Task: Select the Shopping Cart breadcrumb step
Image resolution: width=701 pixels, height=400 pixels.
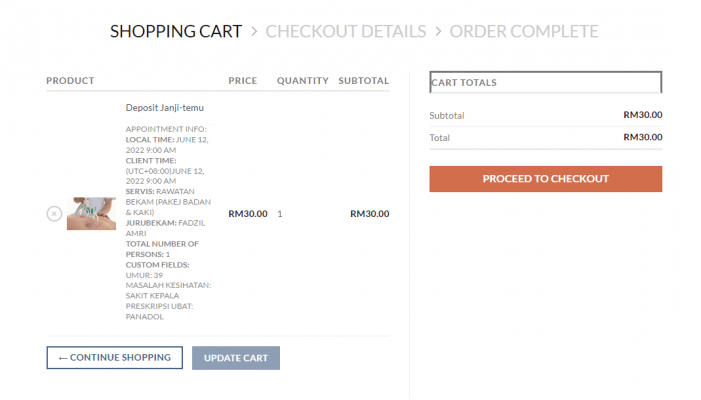Action: click(x=176, y=31)
